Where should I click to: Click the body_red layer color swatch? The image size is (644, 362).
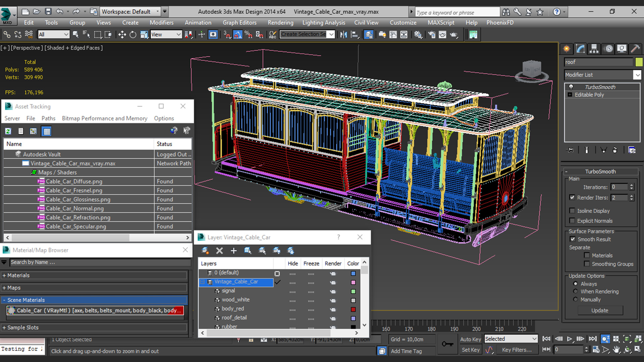pyautogui.click(x=353, y=310)
